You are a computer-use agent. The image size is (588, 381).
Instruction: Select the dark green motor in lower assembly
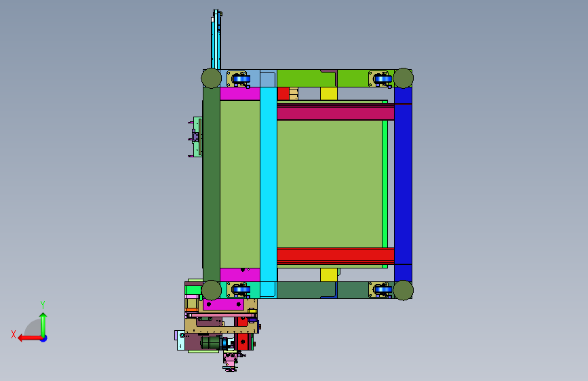click(210, 342)
